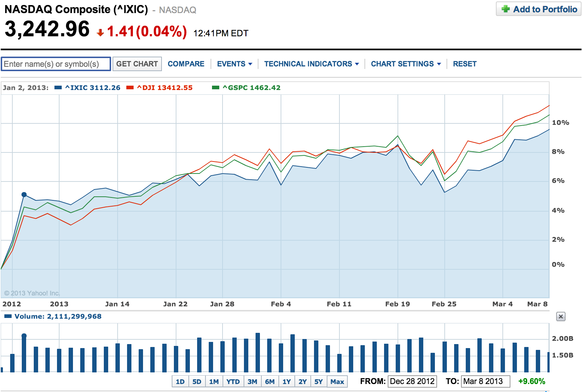Click the blue Volume legend marker
The width and height of the screenshot is (583, 392).
coord(8,317)
